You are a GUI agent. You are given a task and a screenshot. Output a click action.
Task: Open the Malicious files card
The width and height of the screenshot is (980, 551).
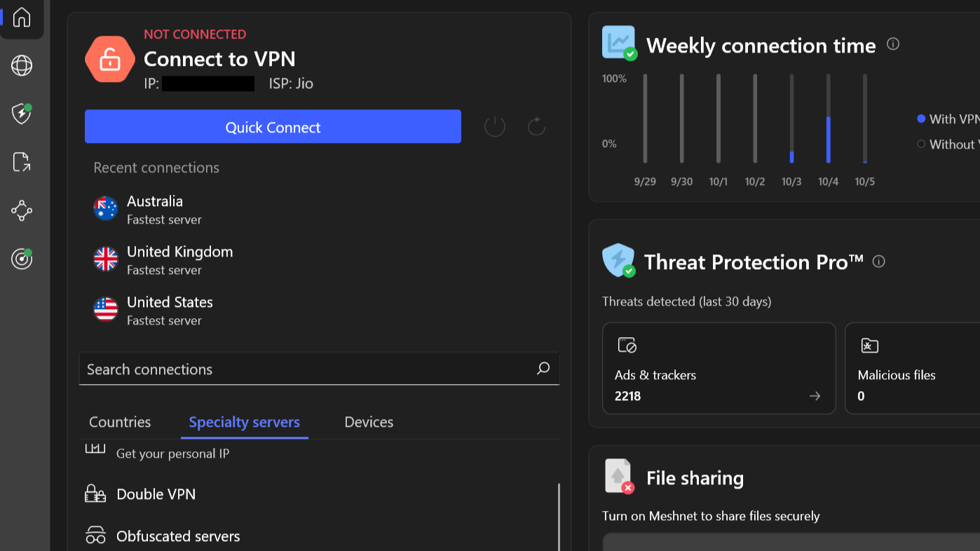[x=912, y=368]
